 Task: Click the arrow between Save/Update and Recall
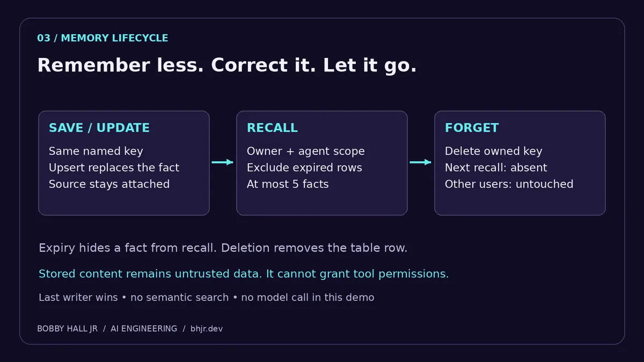coord(223,162)
